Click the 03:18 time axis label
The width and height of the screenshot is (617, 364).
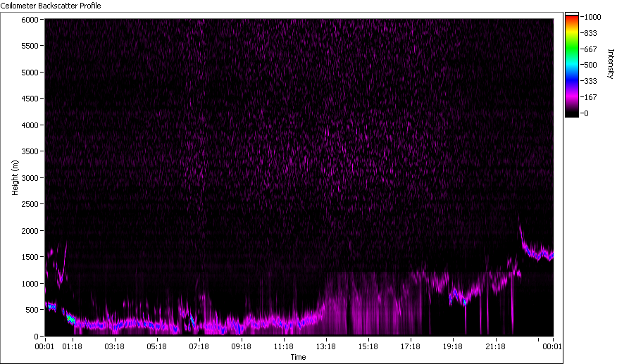tap(115, 346)
